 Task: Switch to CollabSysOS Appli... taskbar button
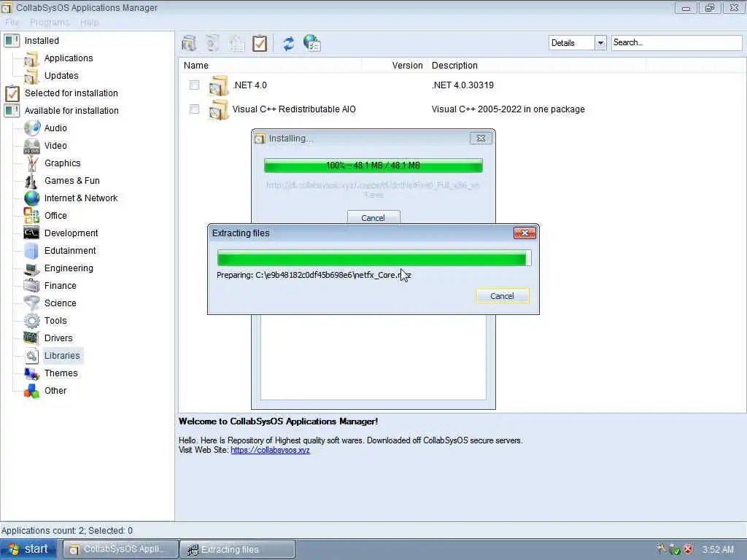point(121,549)
